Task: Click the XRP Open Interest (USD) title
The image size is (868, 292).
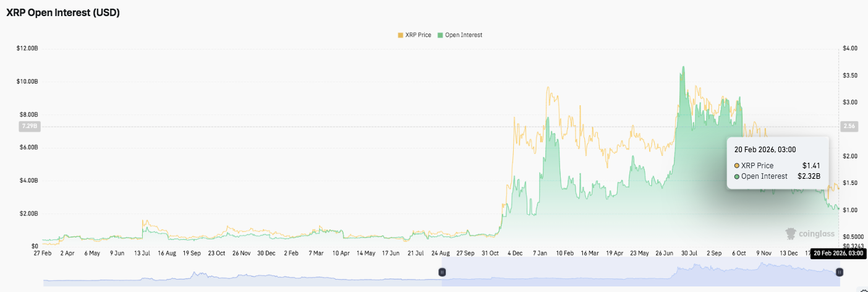Action: [63, 14]
